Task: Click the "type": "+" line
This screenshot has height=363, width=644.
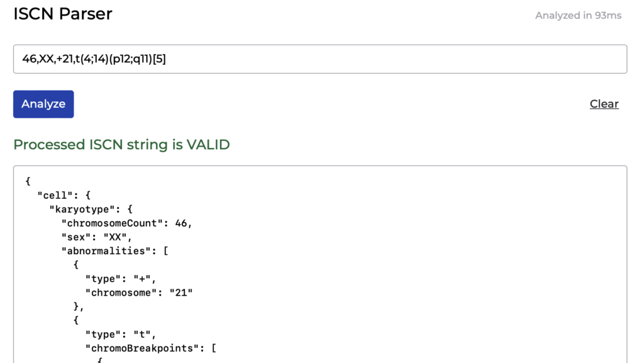Action: pos(120,279)
